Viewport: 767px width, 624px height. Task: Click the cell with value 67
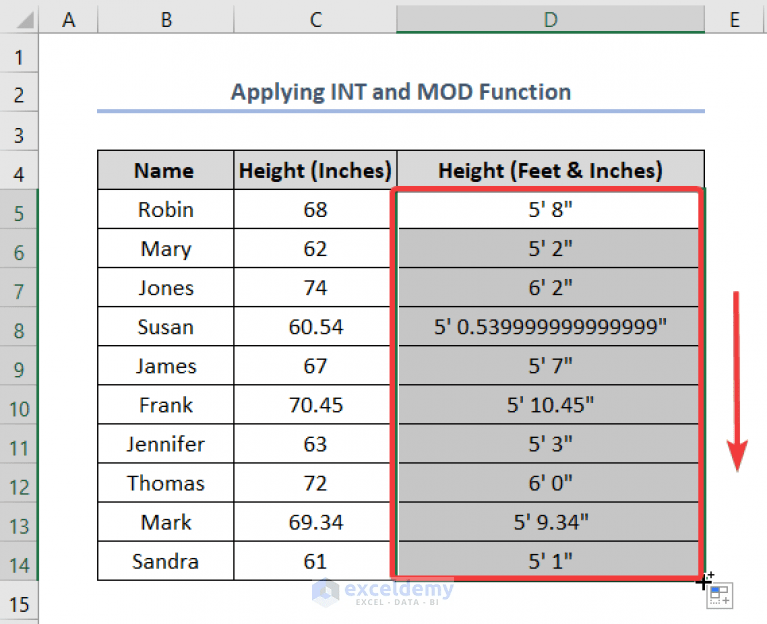pyautogui.click(x=316, y=366)
